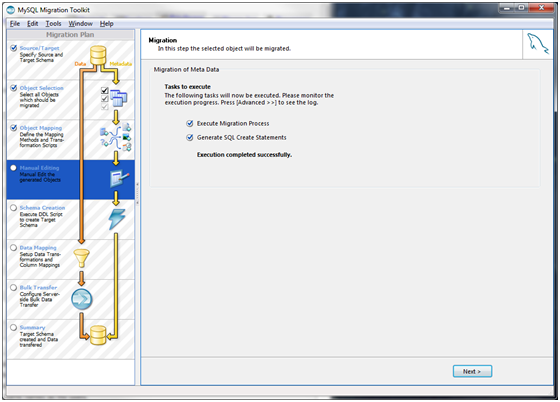Click the MySQL dolphin logo
560x402 pixels.
(538, 44)
